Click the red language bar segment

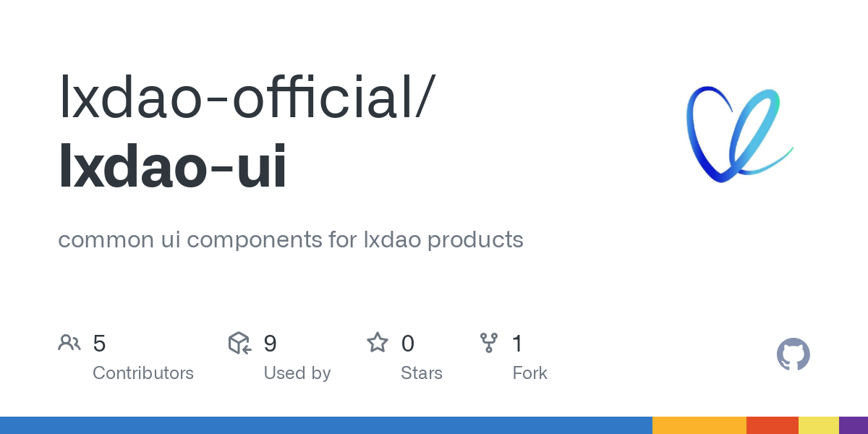(773, 425)
